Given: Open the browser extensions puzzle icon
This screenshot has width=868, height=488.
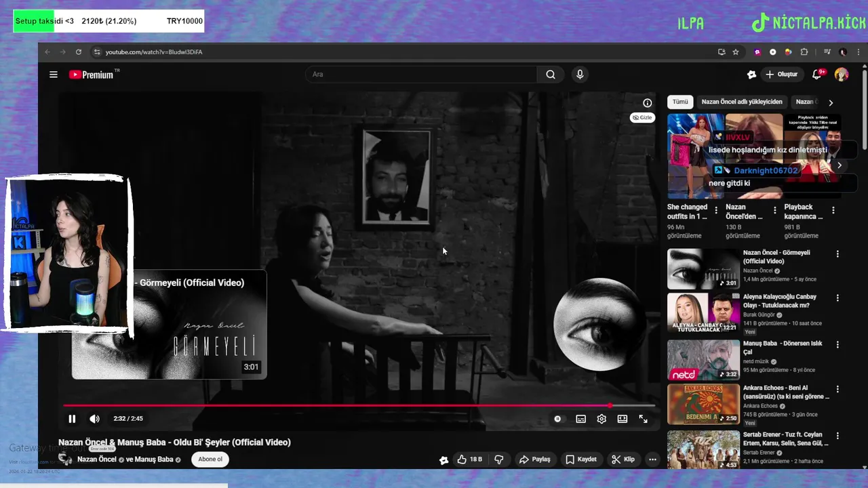Looking at the screenshot, I should tap(804, 52).
